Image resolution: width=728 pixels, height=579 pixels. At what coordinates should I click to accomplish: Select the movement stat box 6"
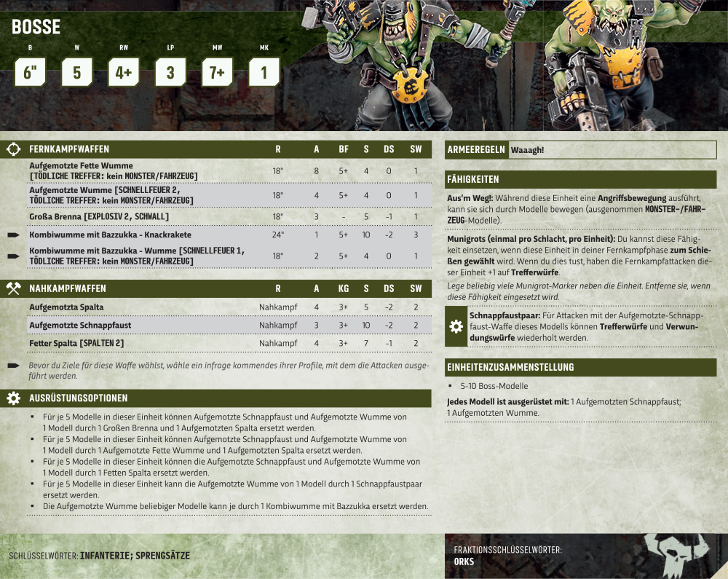tap(30, 72)
